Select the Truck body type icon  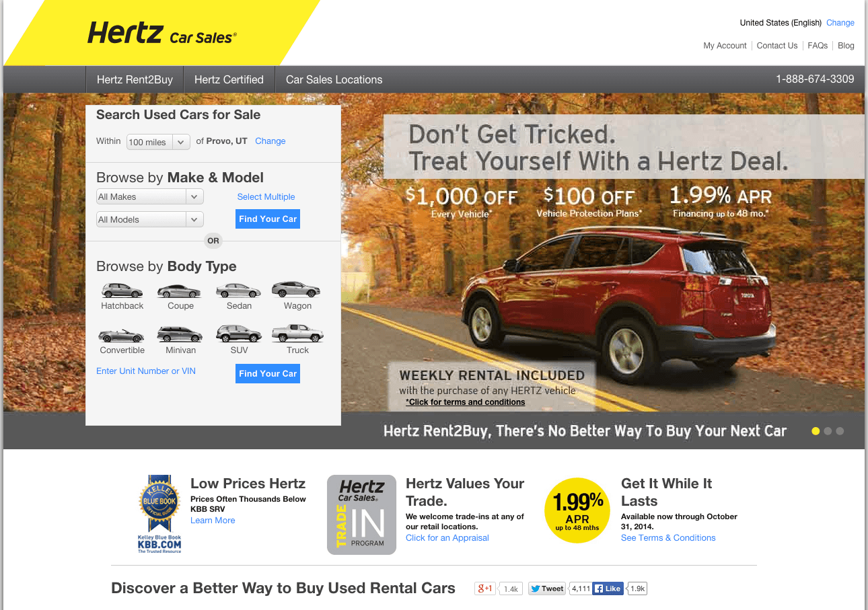click(x=297, y=334)
